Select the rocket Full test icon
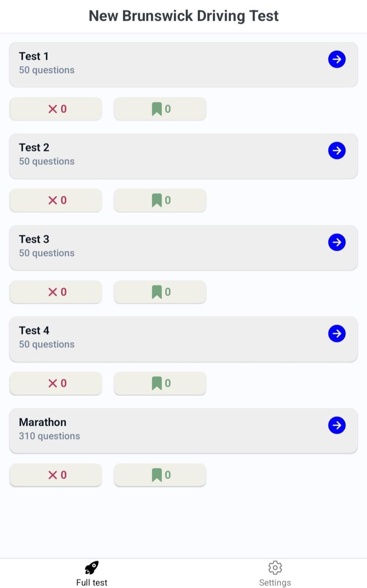 [92, 568]
